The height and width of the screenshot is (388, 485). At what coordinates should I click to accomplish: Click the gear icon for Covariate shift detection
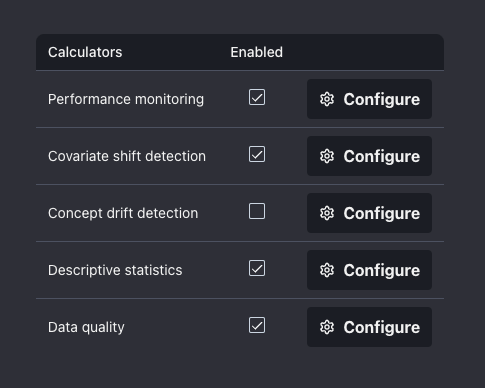(x=327, y=156)
